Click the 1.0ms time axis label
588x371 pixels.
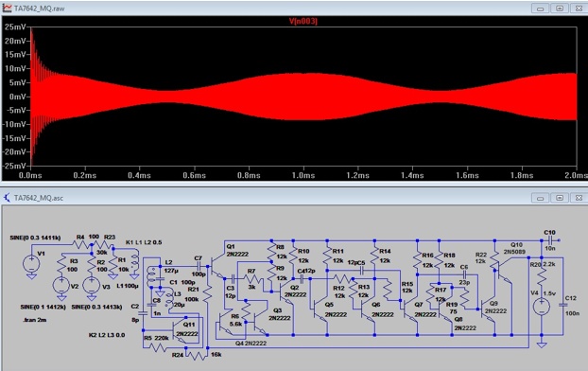[x=303, y=175]
